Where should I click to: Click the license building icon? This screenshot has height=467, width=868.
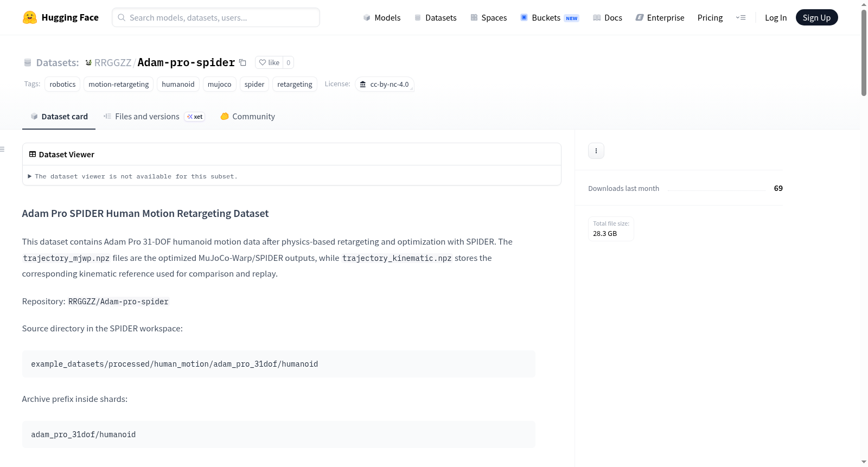[x=363, y=84]
